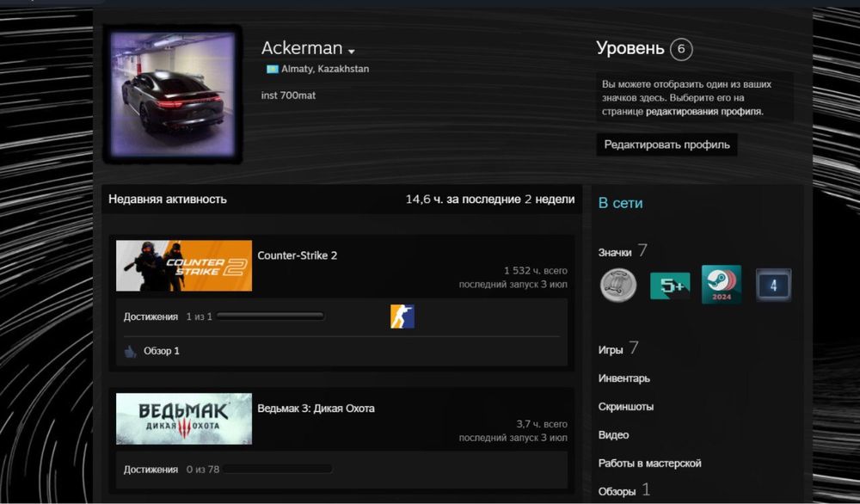Click the 'Almaty, Kazakhstan' location text
The height and width of the screenshot is (504, 860).
coord(325,69)
